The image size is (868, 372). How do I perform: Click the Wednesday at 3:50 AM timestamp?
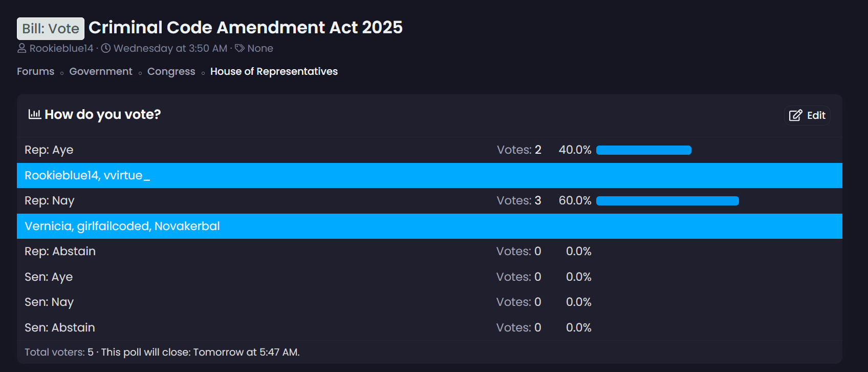pos(170,48)
